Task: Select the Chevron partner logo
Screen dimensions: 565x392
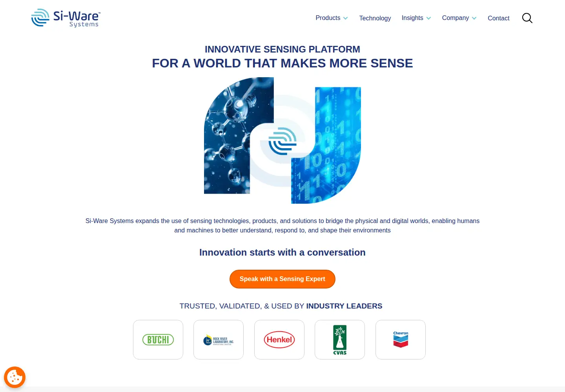Action: (x=401, y=339)
